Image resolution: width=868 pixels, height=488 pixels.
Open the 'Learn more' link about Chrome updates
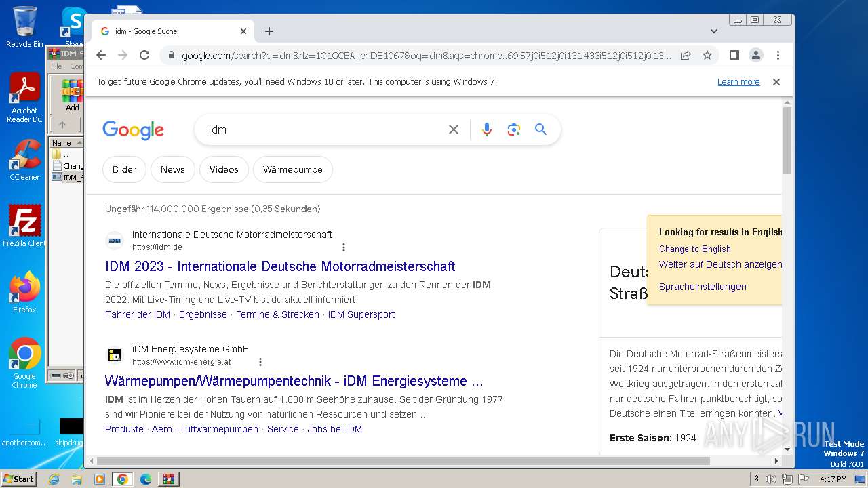pos(738,82)
